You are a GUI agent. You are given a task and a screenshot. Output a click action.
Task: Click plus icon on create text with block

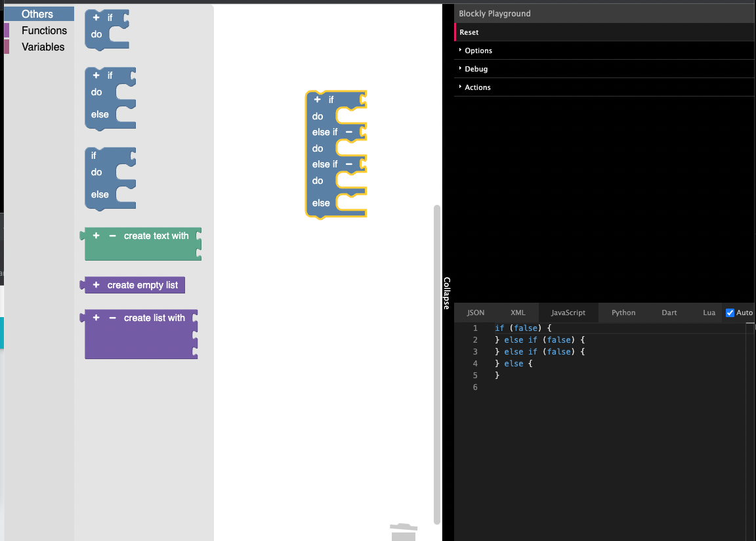[96, 235]
